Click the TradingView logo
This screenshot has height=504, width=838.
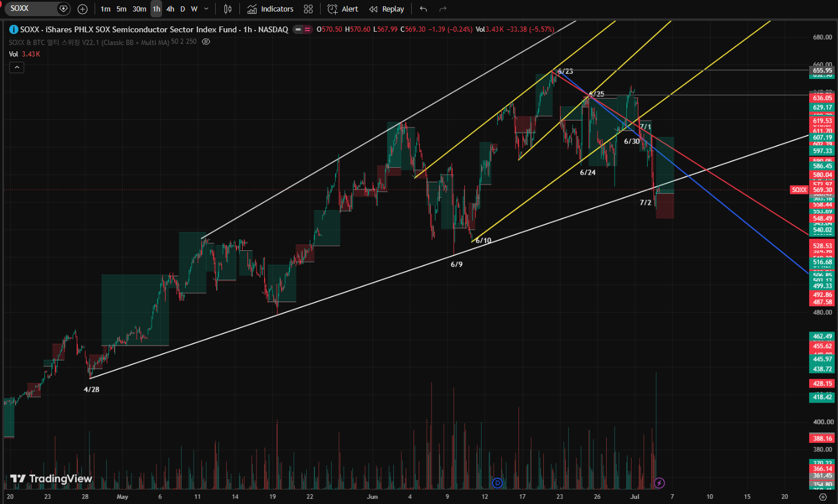pos(51,479)
